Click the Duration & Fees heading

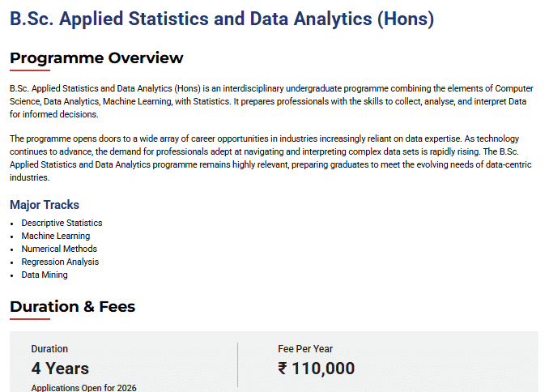tap(72, 307)
